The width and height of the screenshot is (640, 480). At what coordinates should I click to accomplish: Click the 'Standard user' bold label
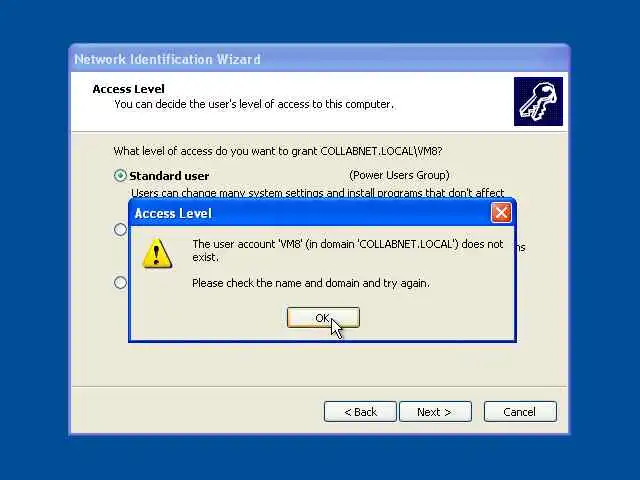pos(169,176)
